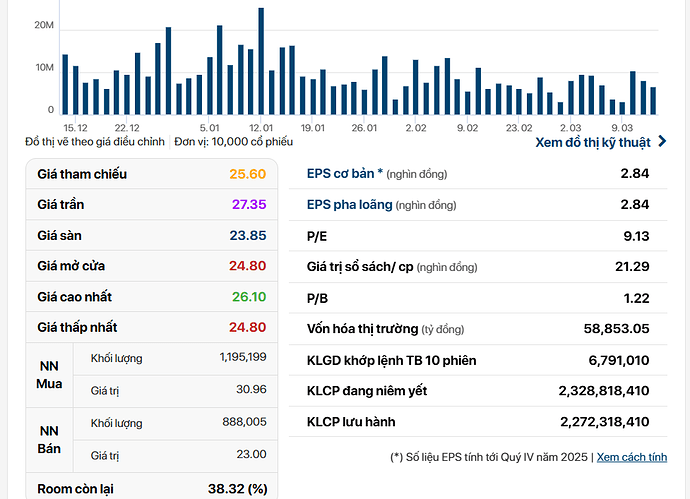The width and height of the screenshot is (690, 499).
Task: Select the 15.12 date label on chart
Action: [x=75, y=128]
